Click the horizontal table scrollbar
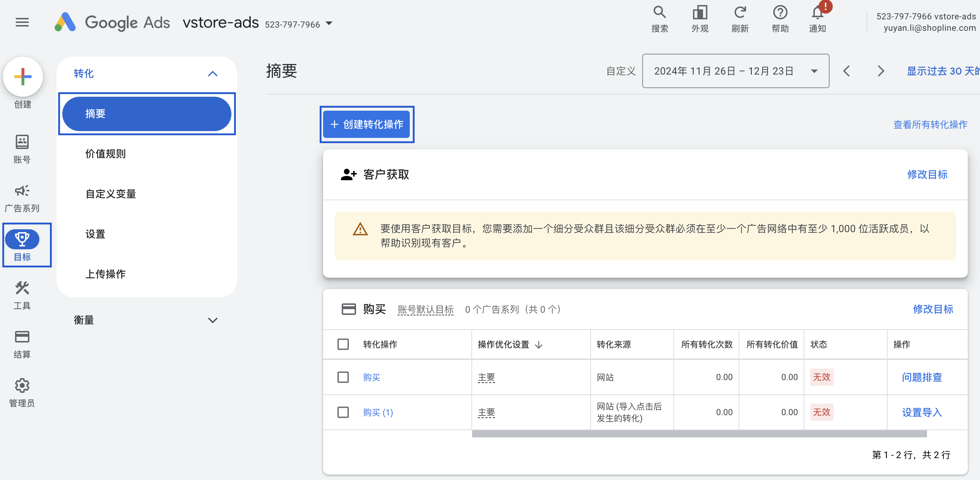This screenshot has height=480, width=980. point(699,434)
